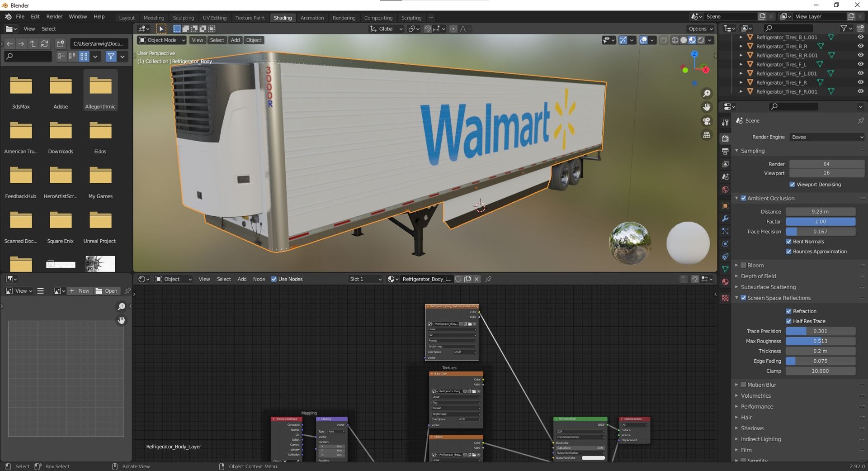Select the Downloads folder

(61, 137)
